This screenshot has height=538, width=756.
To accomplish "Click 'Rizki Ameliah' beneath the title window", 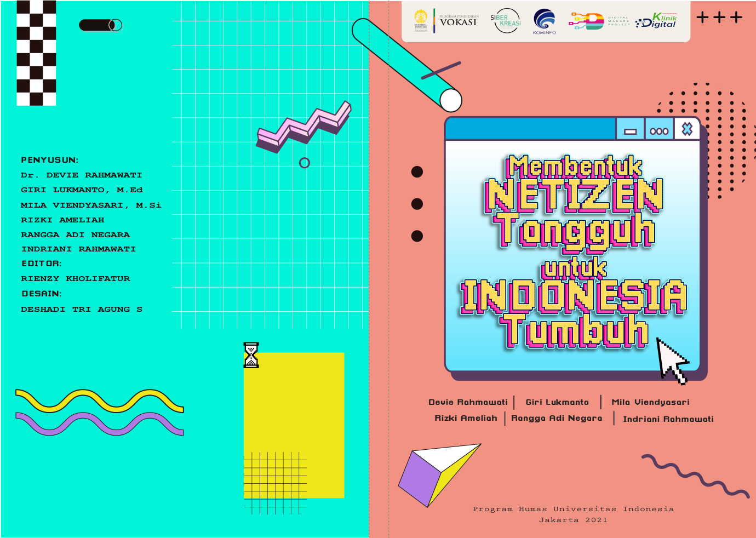I will tap(466, 418).
